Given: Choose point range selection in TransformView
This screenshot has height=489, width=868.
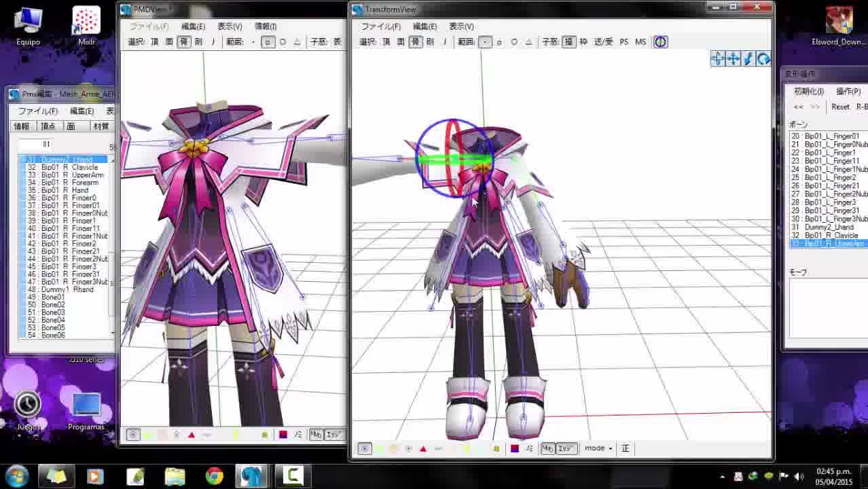Looking at the screenshot, I should (485, 42).
